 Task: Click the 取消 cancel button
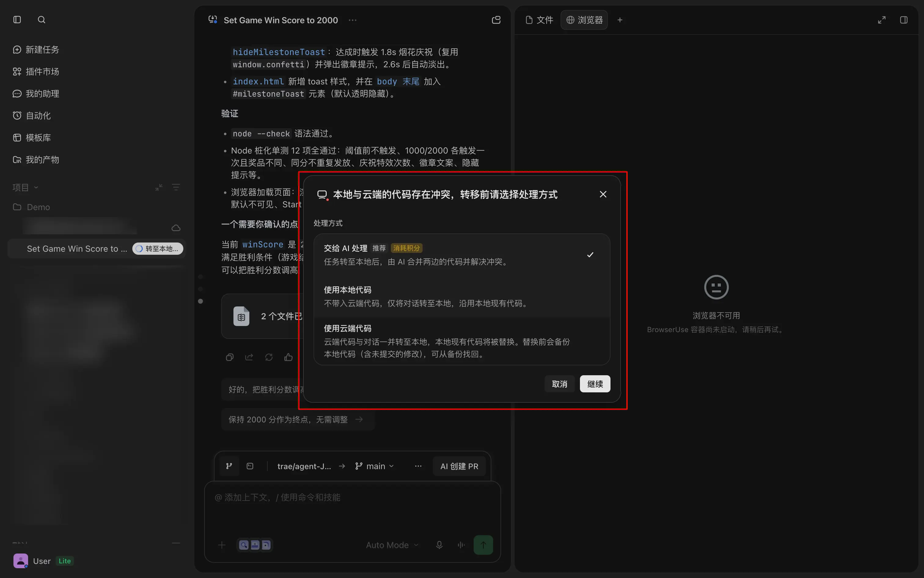pos(559,384)
